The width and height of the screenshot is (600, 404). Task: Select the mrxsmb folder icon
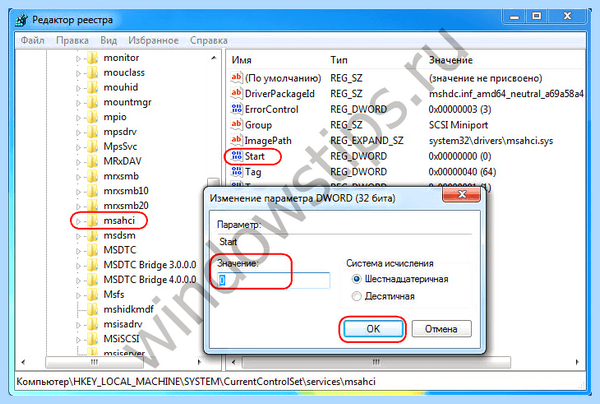[92, 176]
